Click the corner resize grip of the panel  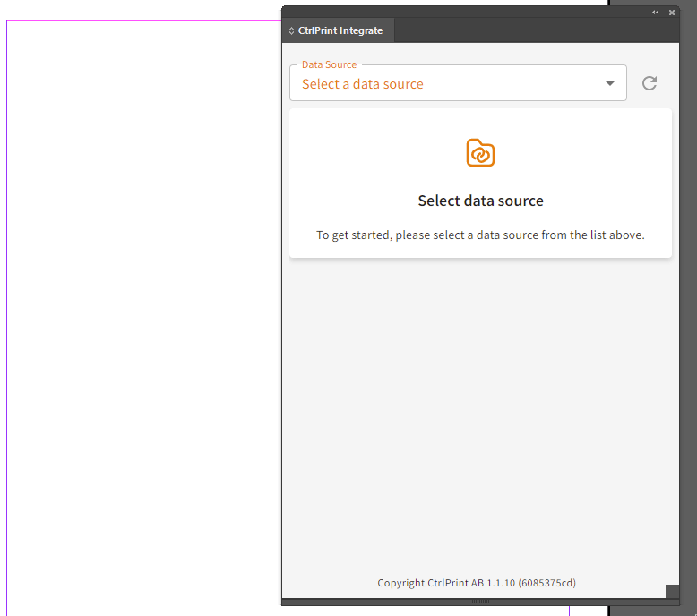[672, 591]
